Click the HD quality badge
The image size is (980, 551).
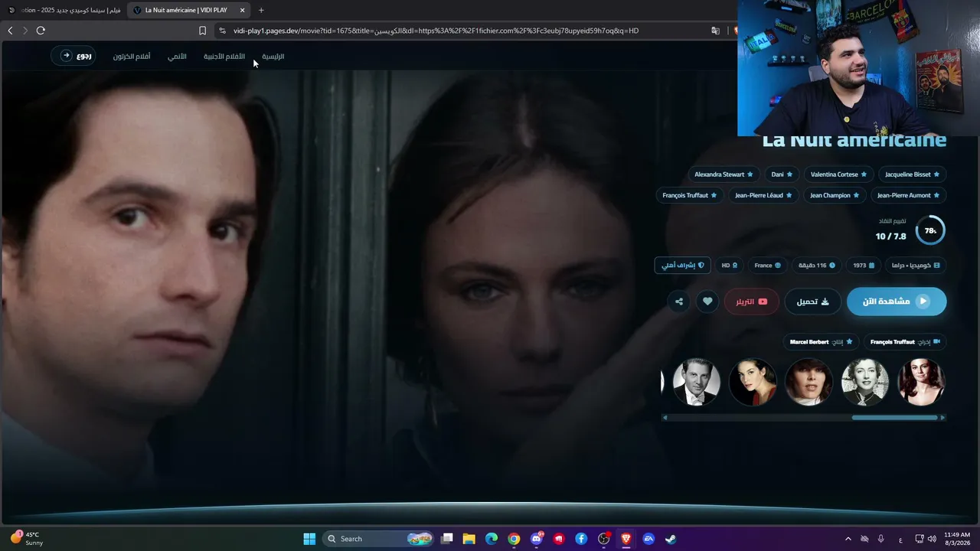pyautogui.click(x=730, y=266)
